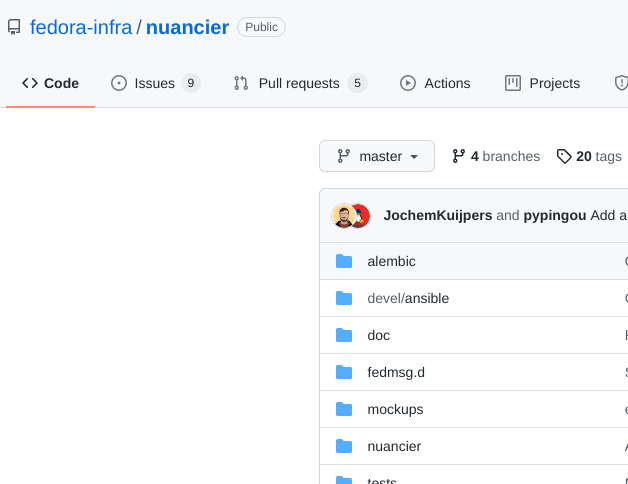The width and height of the screenshot is (628, 484).
Task: Click the Pull requests merge icon
Action: point(241,83)
